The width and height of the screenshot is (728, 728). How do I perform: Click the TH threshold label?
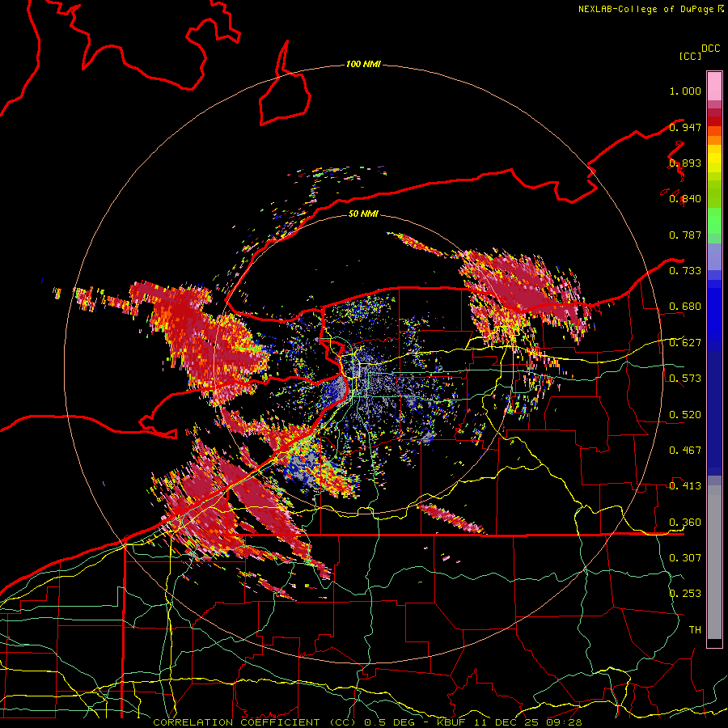pos(695,630)
